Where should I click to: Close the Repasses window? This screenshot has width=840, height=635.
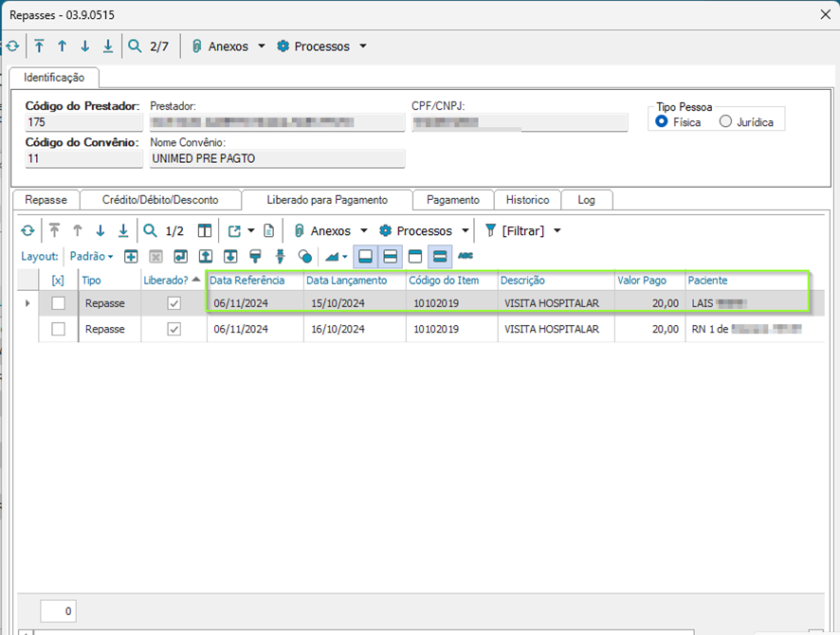pos(826,14)
